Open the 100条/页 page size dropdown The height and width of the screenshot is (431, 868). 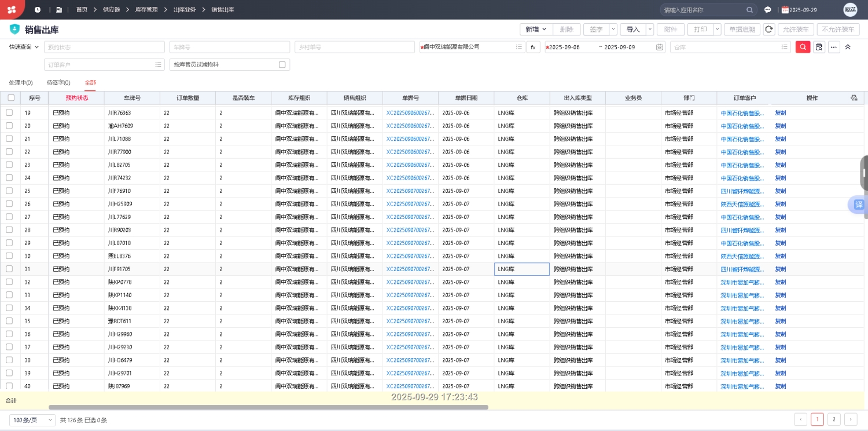point(32,420)
